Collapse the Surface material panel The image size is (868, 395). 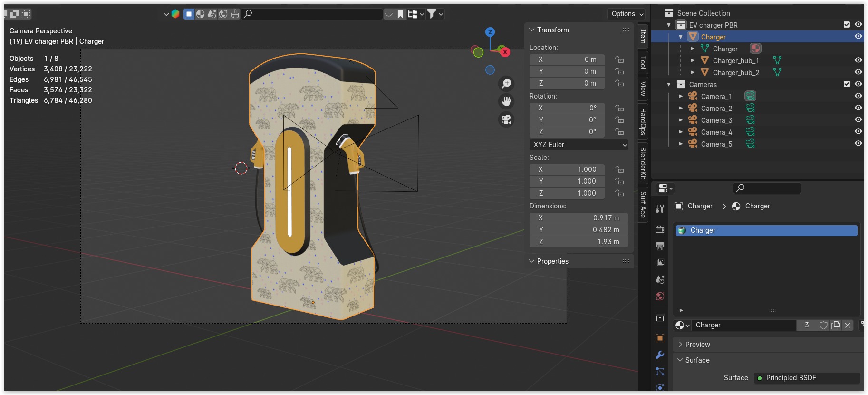[x=680, y=360]
